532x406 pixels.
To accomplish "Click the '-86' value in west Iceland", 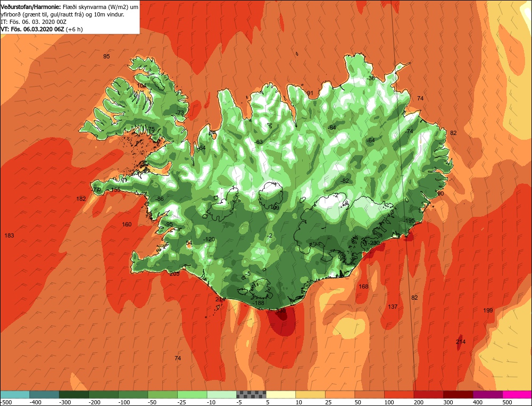I will [159, 199].
